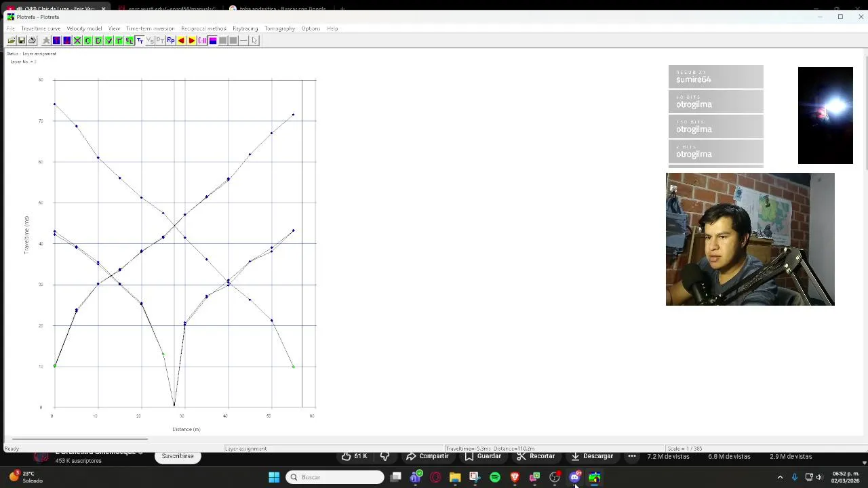868x488 pixels.
Task: Click the Guardar button
Action: 483,456
